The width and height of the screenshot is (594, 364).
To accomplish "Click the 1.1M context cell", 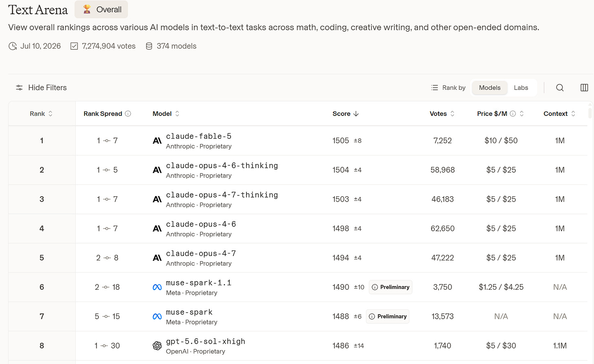I will coord(560,346).
